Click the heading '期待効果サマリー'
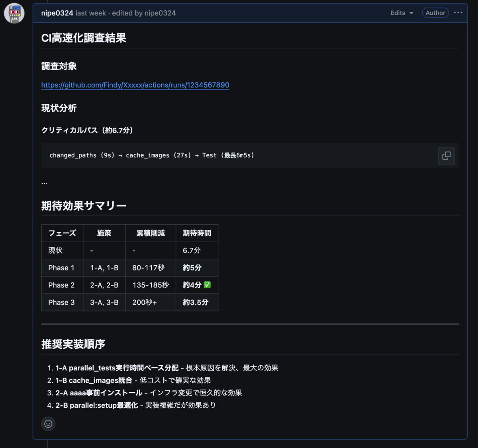 (x=84, y=206)
